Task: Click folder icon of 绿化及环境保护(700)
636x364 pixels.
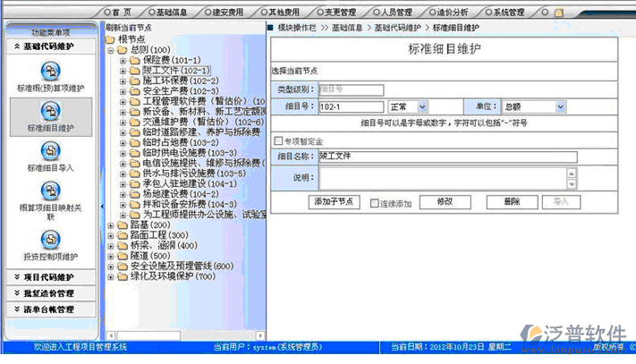Action: point(122,276)
